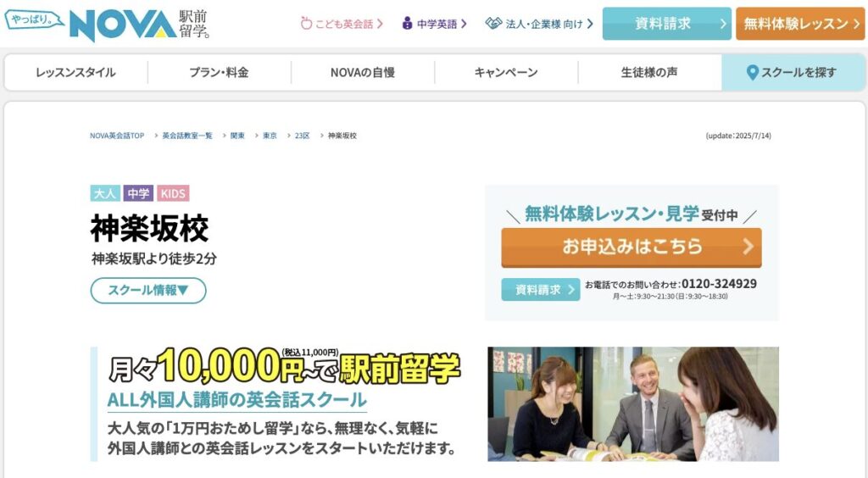The image size is (868, 478).
Task: Click the student icon beside 中学英語
Action: coord(408,23)
